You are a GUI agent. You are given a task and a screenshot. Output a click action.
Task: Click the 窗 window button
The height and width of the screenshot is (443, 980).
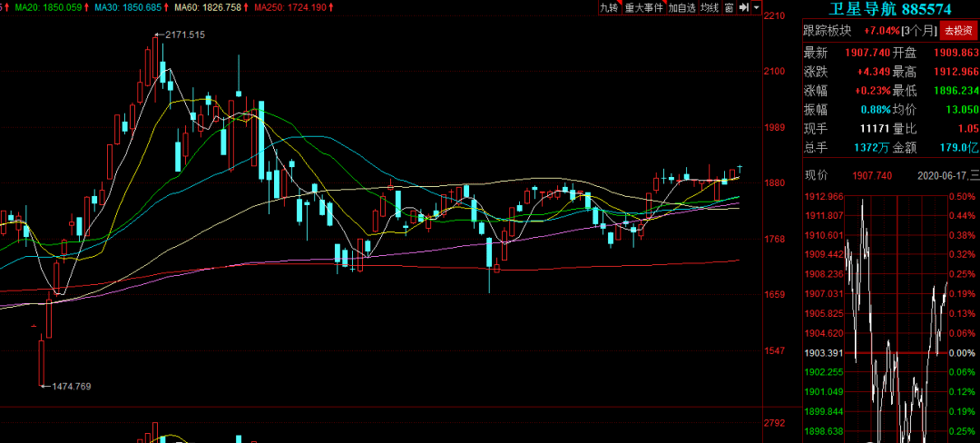coord(729,7)
